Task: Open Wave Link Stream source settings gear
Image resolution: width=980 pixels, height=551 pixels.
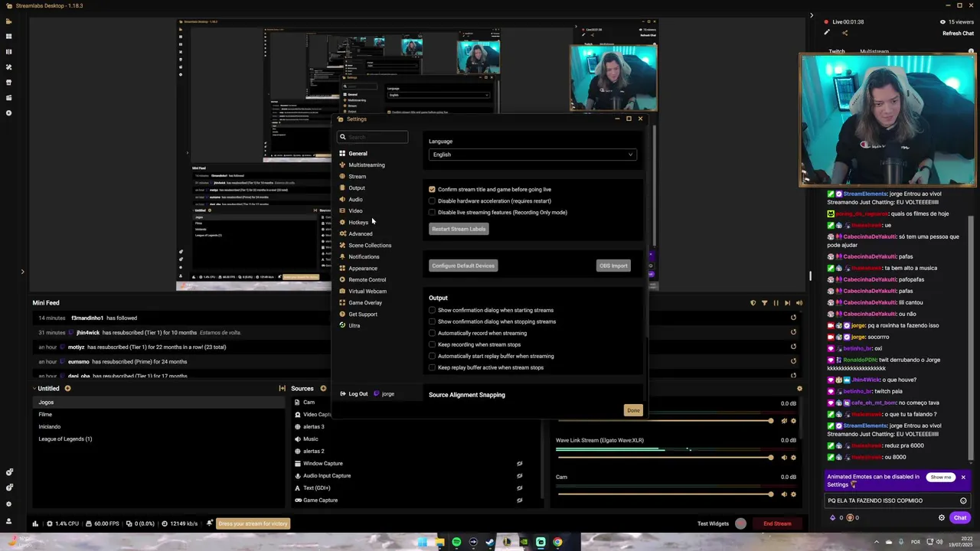Action: (793, 458)
